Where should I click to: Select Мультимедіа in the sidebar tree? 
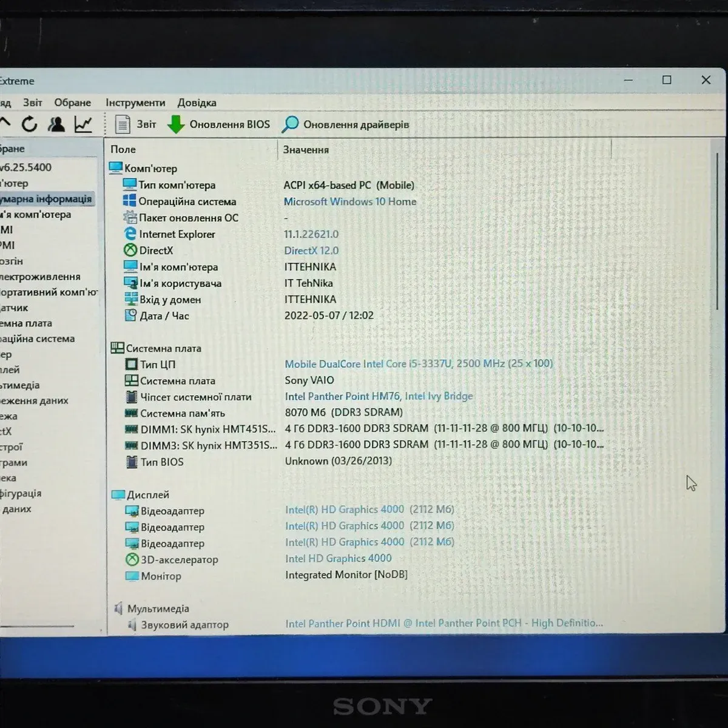tap(20, 385)
